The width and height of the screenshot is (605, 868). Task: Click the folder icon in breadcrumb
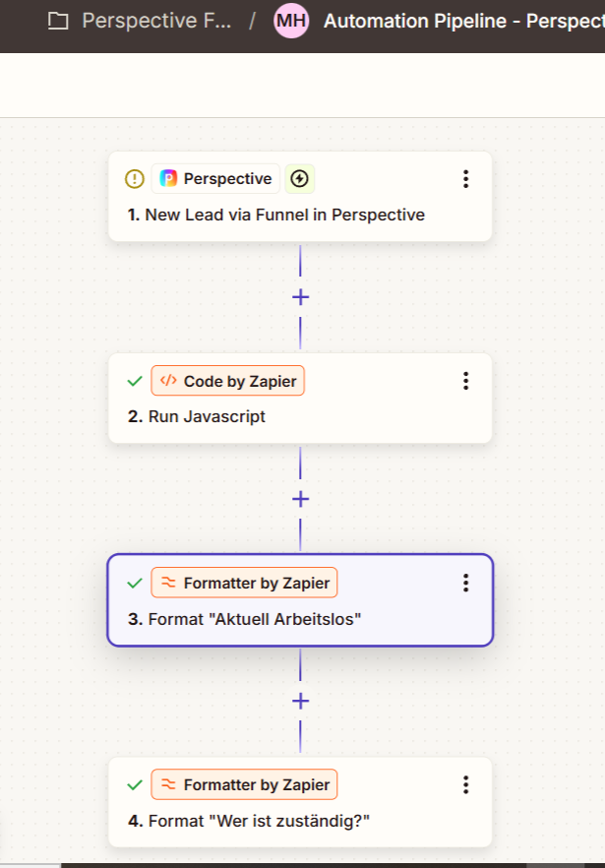point(58,21)
